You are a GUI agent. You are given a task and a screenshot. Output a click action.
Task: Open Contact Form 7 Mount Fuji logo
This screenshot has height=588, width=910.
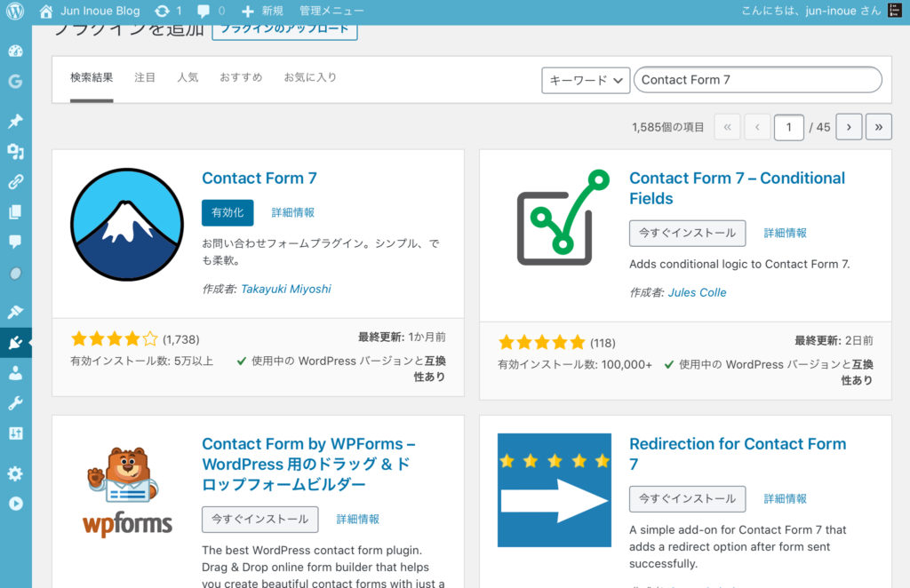tap(127, 225)
